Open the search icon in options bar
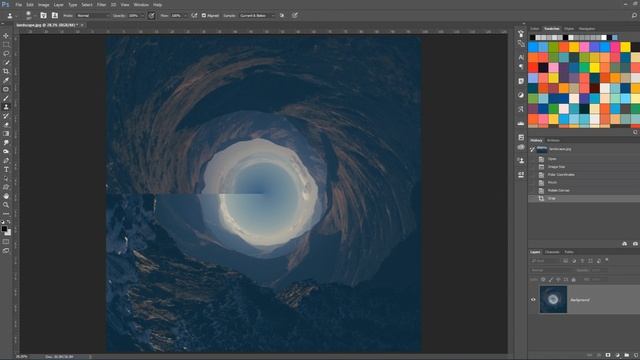 (x=634, y=16)
